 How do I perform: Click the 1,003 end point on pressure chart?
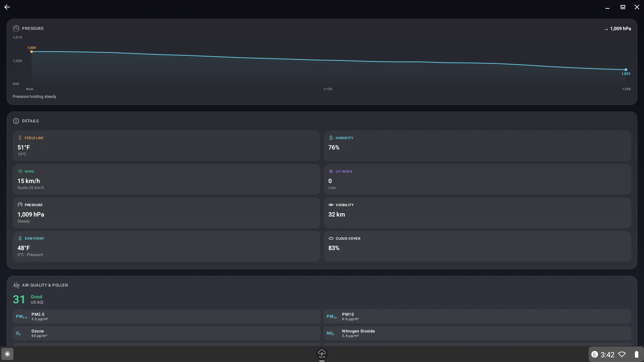click(626, 70)
